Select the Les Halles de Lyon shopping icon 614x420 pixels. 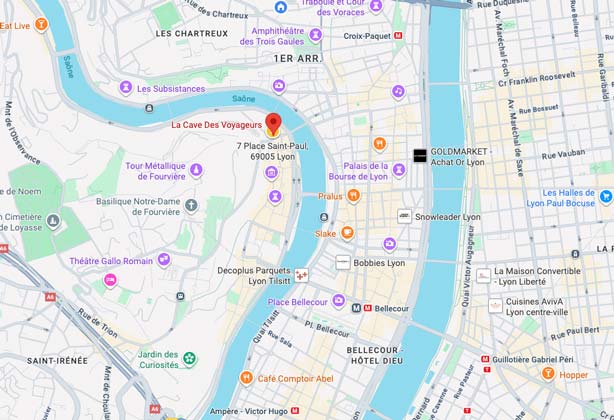click(x=606, y=196)
